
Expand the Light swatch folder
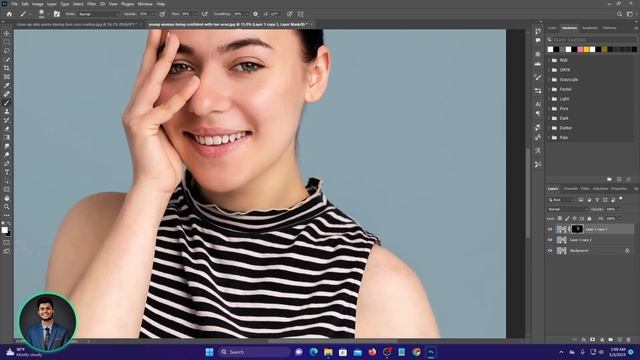click(x=549, y=99)
